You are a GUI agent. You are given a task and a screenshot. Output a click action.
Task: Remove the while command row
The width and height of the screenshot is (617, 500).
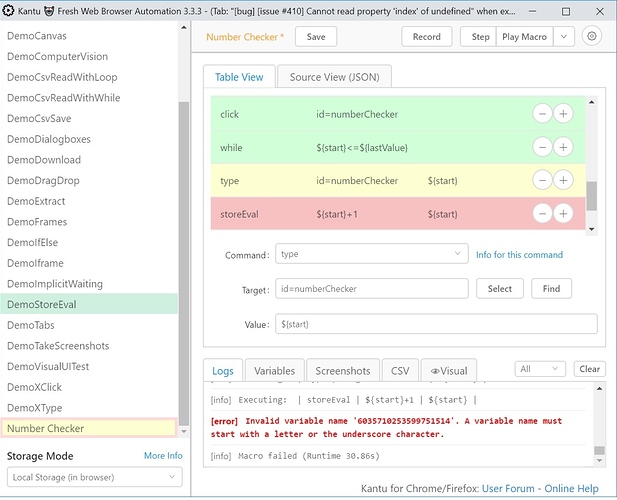coord(542,148)
